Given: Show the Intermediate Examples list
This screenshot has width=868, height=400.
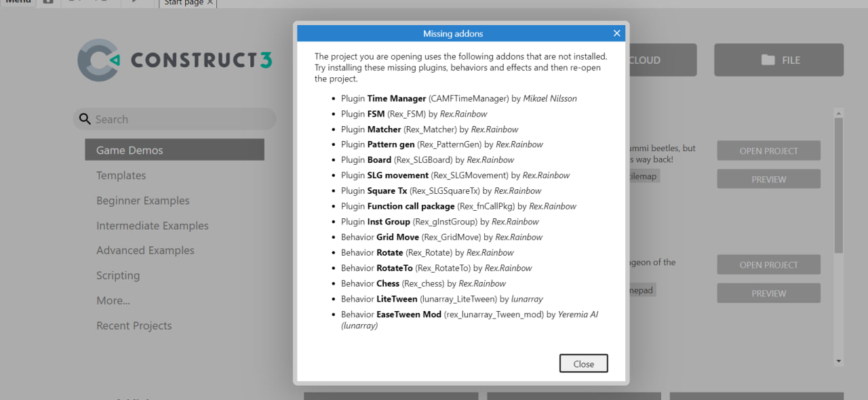Looking at the screenshot, I should (153, 226).
